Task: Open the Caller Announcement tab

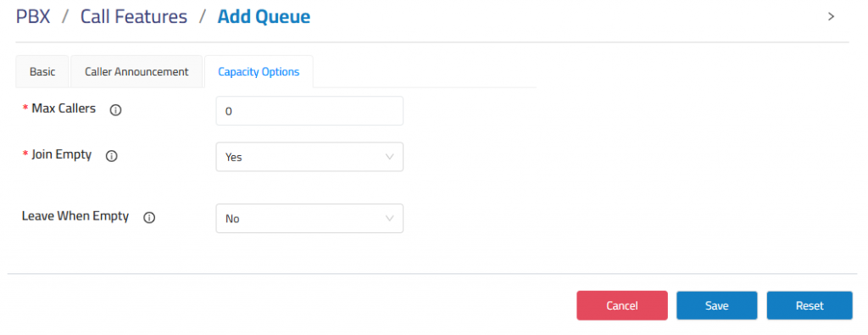Action: [136, 71]
